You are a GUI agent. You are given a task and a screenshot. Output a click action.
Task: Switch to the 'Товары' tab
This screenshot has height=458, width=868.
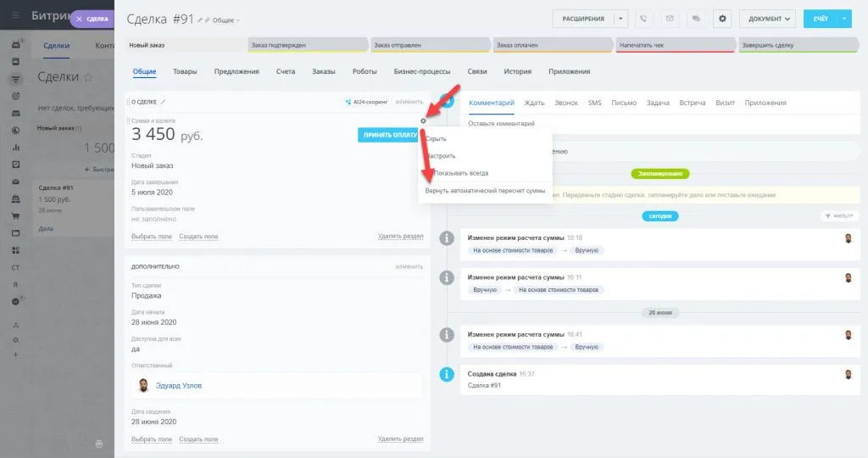coord(185,72)
